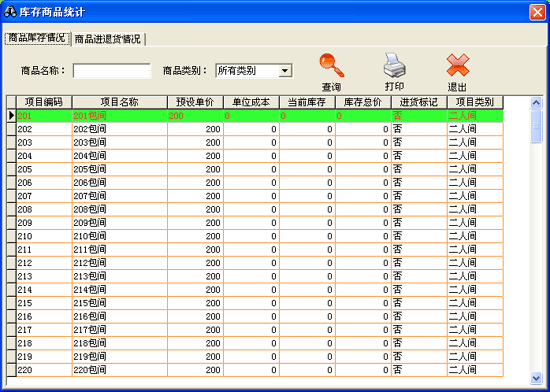Screen dimensions: 550x392
Task: Select the row for 210包间
Action: pos(260,236)
